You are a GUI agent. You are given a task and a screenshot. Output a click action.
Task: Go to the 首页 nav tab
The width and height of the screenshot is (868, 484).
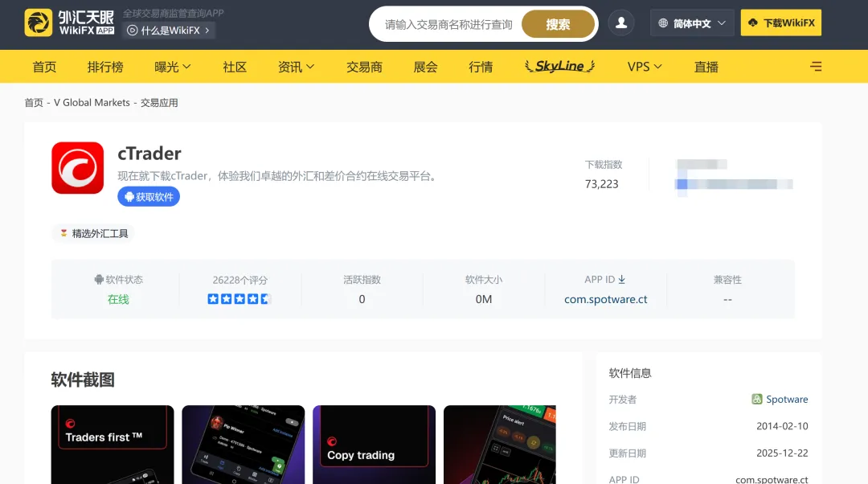click(x=44, y=67)
